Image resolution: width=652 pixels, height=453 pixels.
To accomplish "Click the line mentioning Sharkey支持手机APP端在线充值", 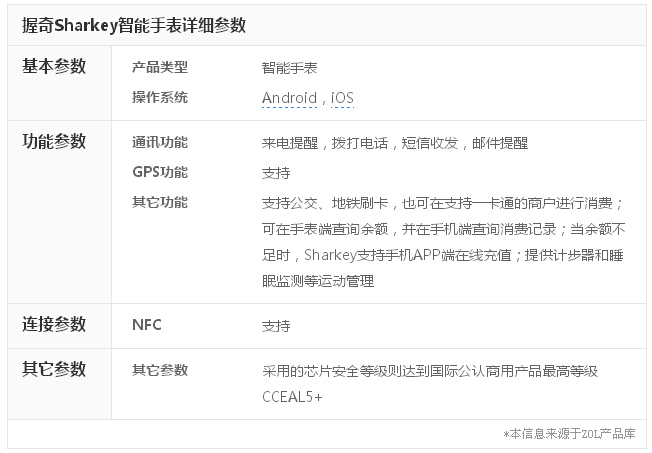I will pyautogui.click(x=442, y=255).
